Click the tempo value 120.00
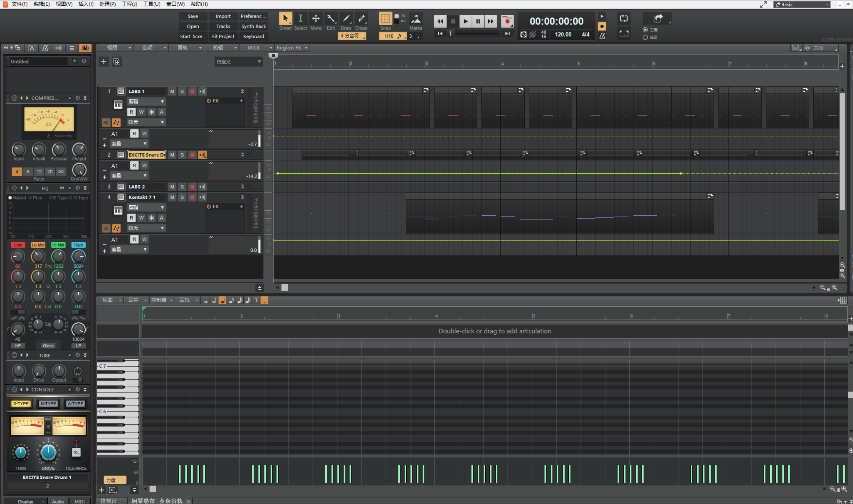 [x=563, y=35]
